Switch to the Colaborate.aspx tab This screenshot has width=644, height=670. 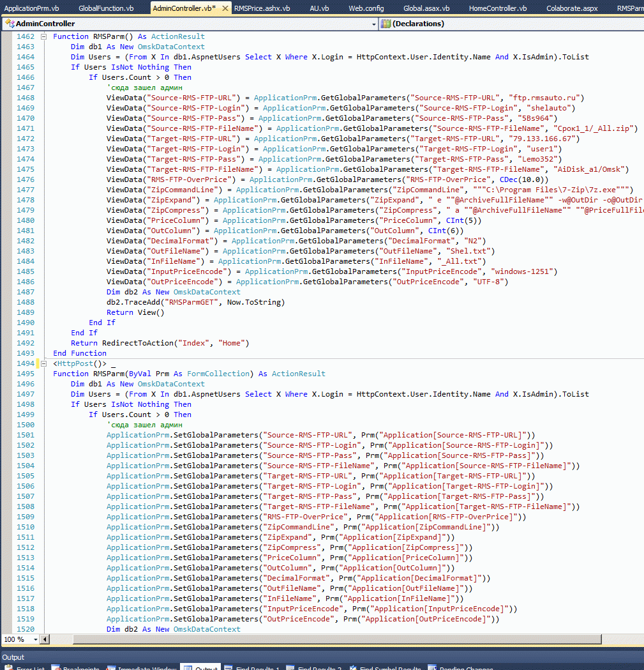pyautogui.click(x=572, y=8)
